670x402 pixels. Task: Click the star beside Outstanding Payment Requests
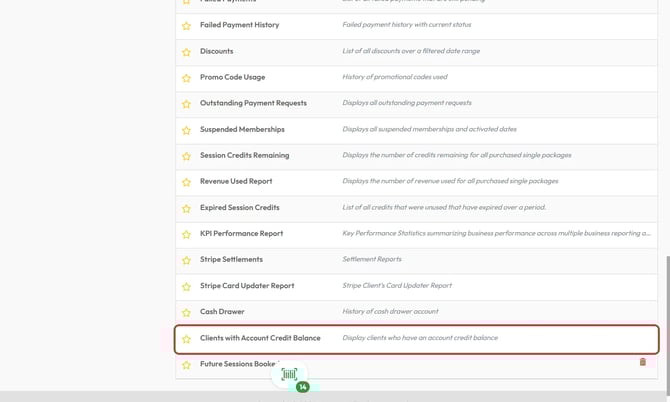coord(186,104)
